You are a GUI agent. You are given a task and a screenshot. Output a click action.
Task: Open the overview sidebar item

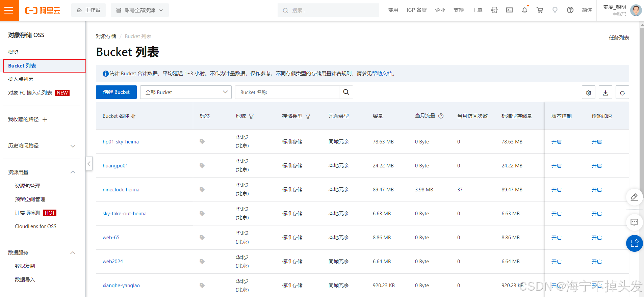(13, 52)
